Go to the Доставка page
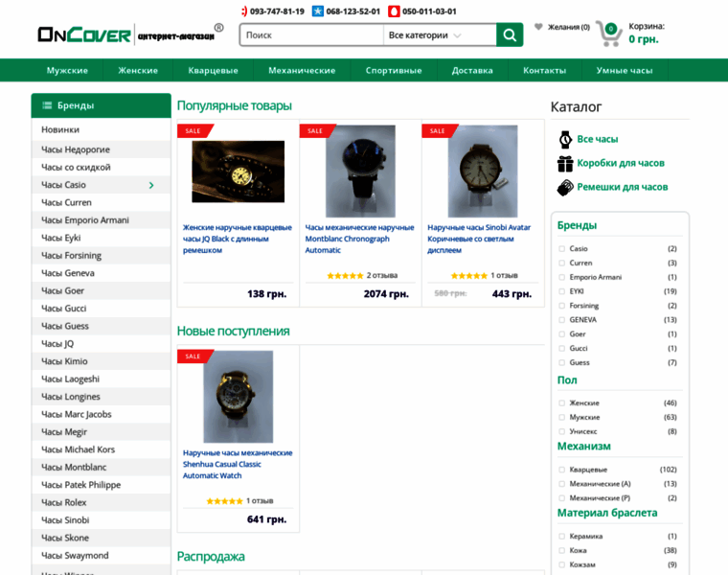The width and height of the screenshot is (728, 575). pyautogui.click(x=472, y=71)
